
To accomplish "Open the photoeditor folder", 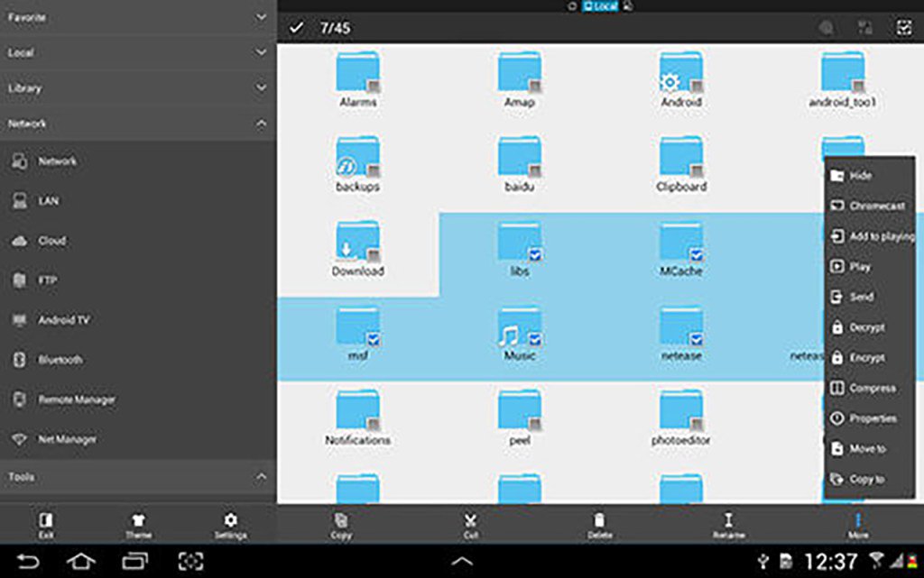I will pos(680,417).
